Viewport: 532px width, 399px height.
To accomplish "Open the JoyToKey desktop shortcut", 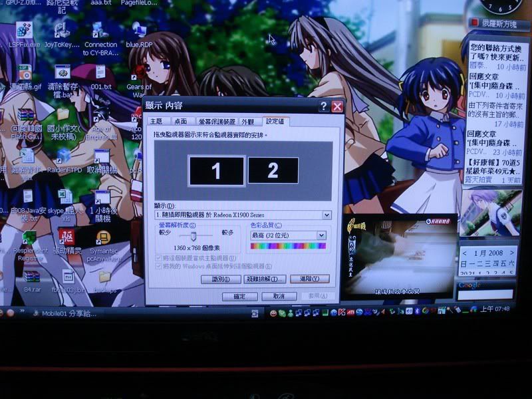I will (62, 35).
